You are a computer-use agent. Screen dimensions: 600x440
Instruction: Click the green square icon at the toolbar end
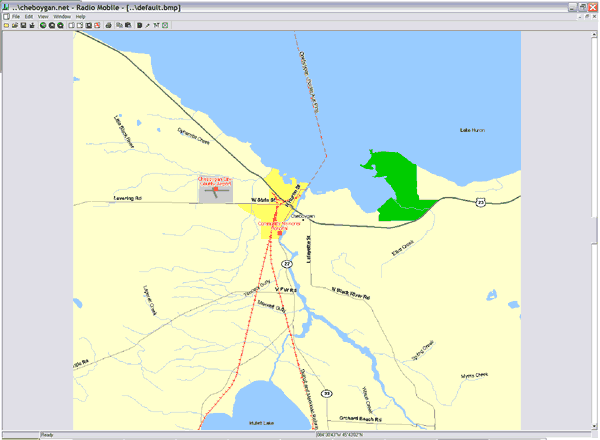click(x=165, y=25)
